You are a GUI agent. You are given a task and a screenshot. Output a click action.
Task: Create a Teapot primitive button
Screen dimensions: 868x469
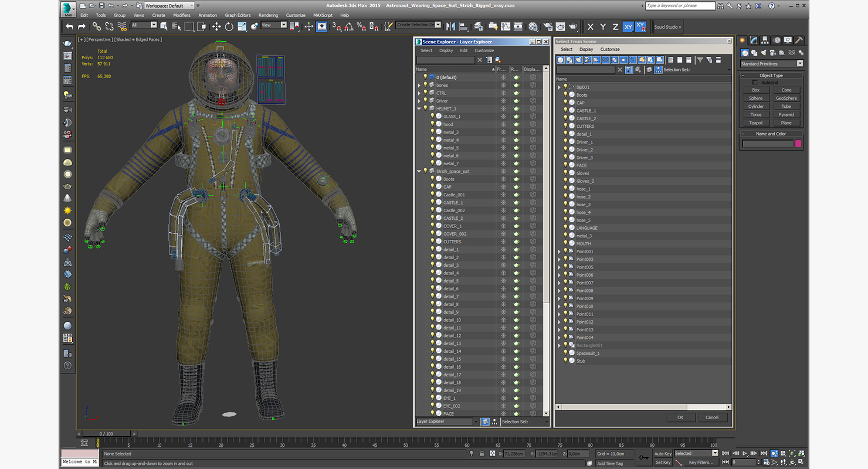tap(756, 123)
